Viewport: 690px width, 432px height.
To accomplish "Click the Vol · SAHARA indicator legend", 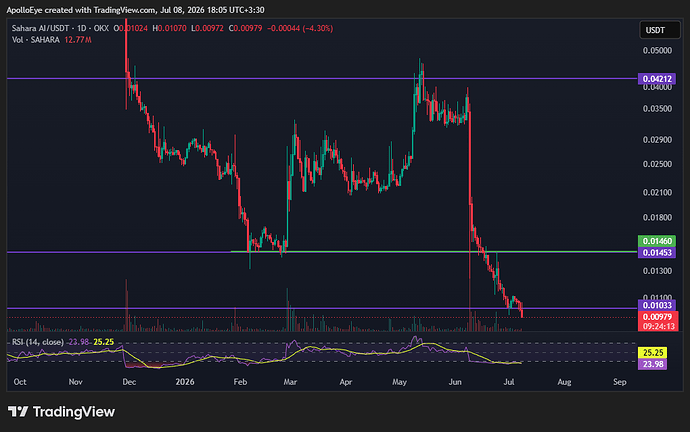I will pyautogui.click(x=36, y=40).
